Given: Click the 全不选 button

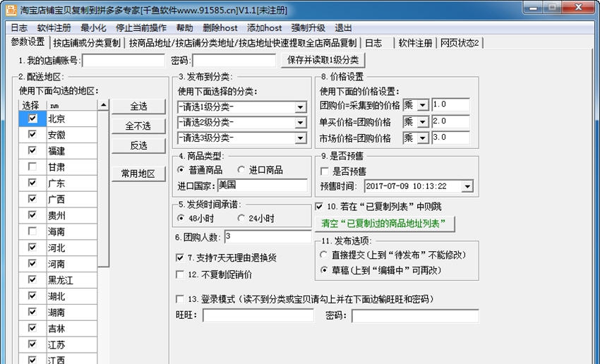Looking at the screenshot, I should point(138,126).
